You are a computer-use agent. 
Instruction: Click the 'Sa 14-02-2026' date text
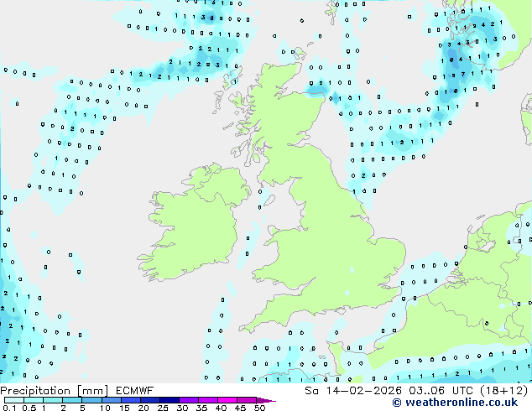pos(353,391)
